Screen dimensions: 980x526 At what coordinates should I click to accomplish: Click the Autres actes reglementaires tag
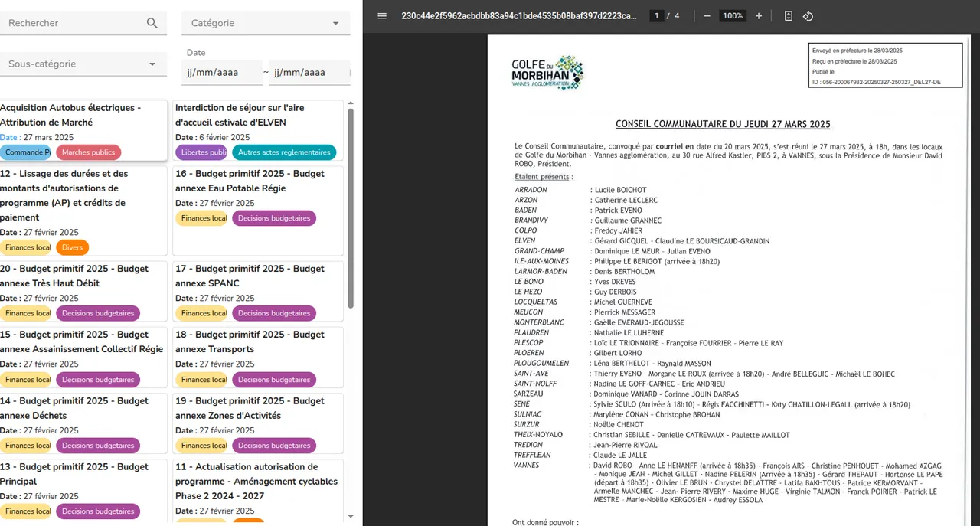pos(284,152)
